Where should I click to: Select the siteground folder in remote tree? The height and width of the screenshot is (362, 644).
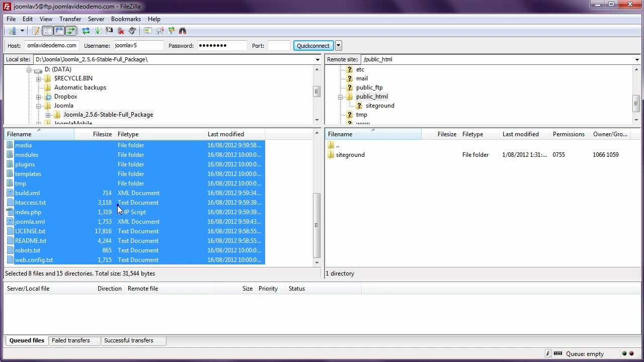tap(380, 106)
